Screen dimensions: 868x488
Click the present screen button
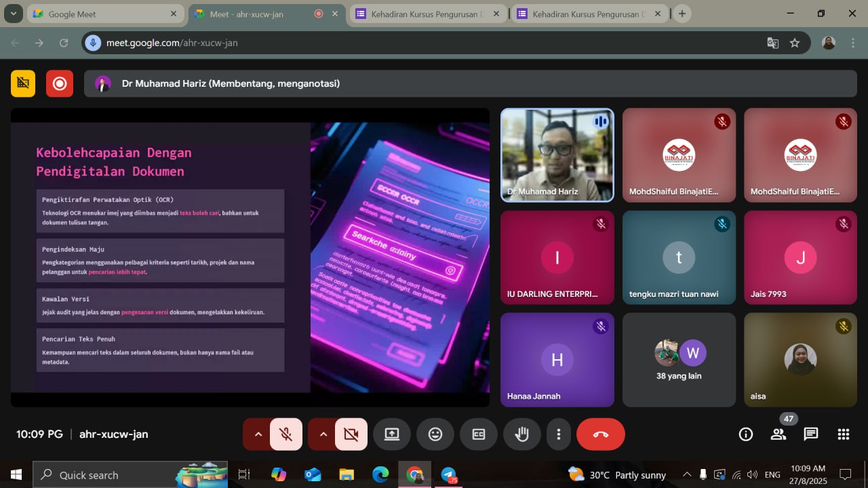[392, 434]
